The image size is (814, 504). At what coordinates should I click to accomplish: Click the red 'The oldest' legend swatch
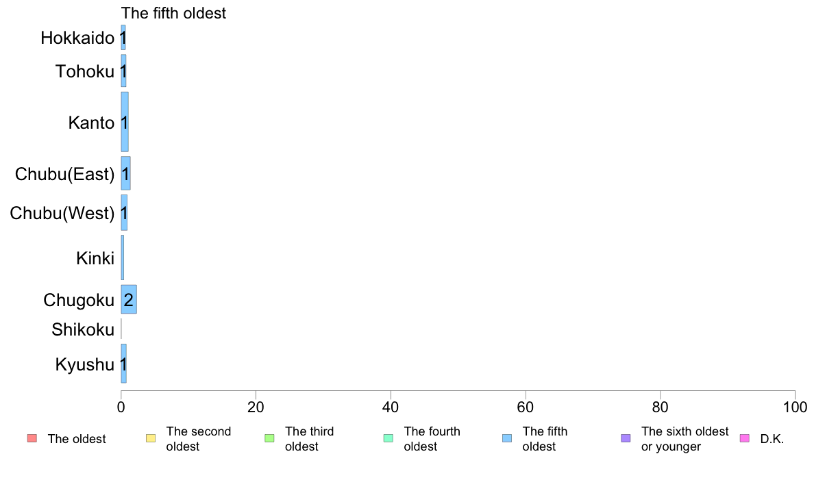coord(32,438)
